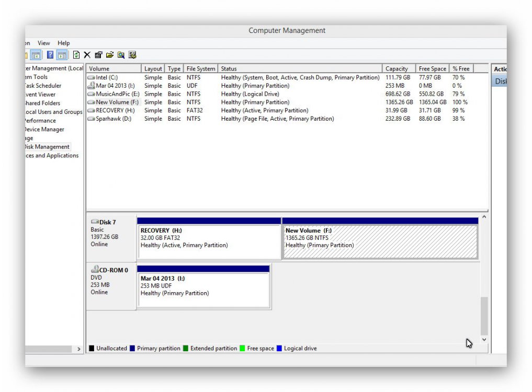The height and width of the screenshot is (392, 532).
Task: Toggle the action pane toolbar icon
Action: tap(62, 55)
